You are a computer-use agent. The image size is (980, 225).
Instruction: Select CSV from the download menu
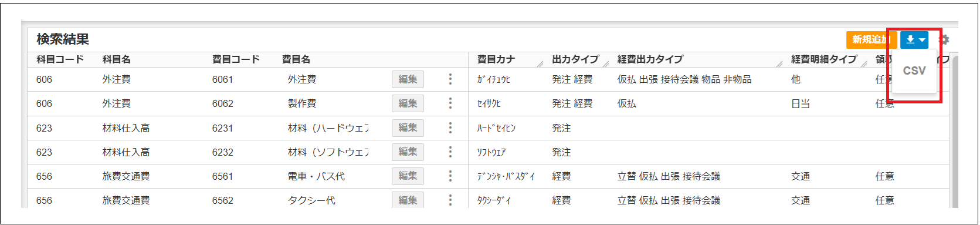pos(914,70)
